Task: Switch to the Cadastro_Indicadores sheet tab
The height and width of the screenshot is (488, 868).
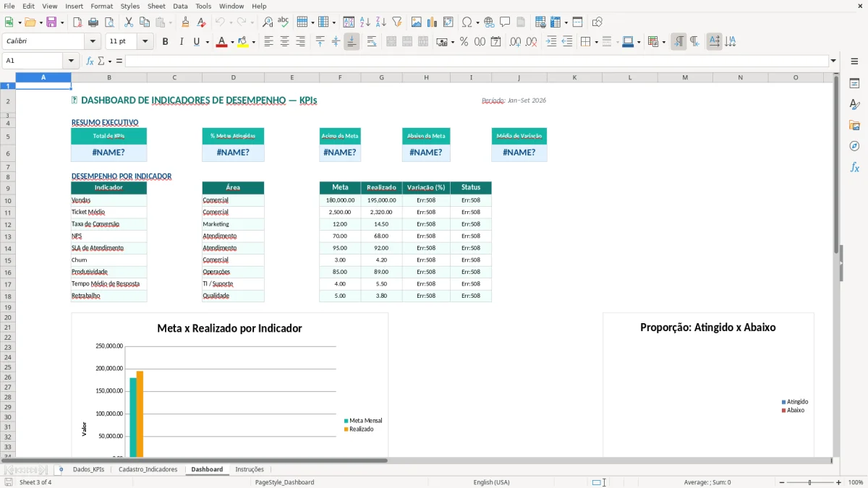Action: click(x=148, y=470)
